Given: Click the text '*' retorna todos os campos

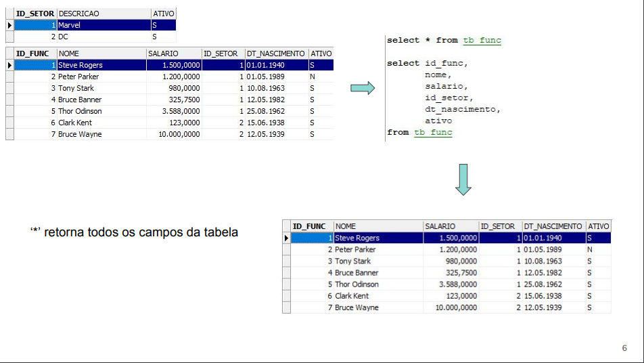Looking at the screenshot, I should (x=134, y=232).
